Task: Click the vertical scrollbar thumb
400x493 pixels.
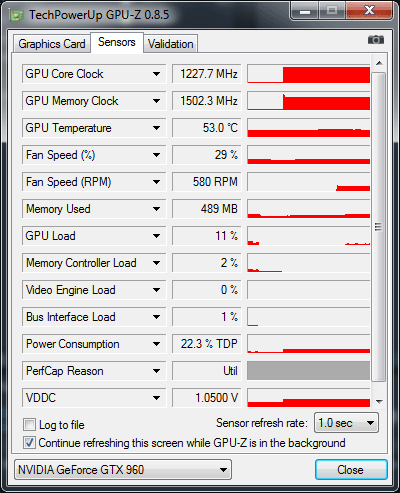Action: (x=379, y=227)
